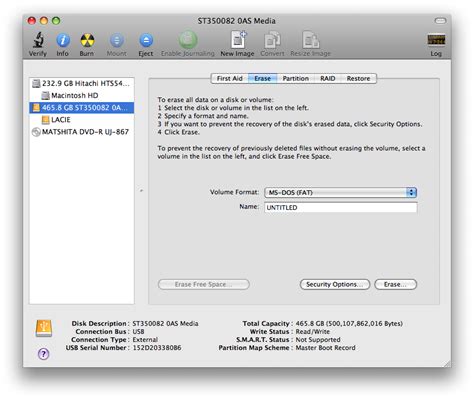
Task: Click the Erase Free Space button
Action: [204, 284]
